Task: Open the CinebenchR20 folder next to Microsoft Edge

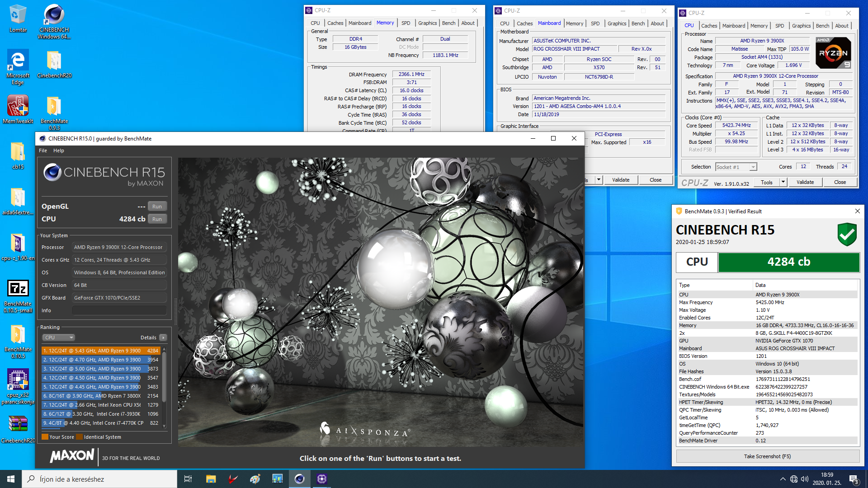Action: [54, 64]
